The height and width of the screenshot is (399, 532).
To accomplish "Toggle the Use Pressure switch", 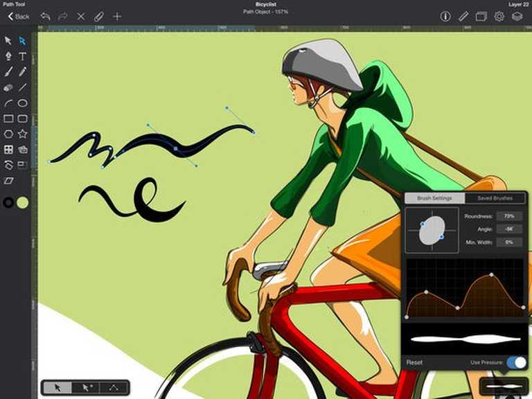I will pyautogui.click(x=516, y=362).
